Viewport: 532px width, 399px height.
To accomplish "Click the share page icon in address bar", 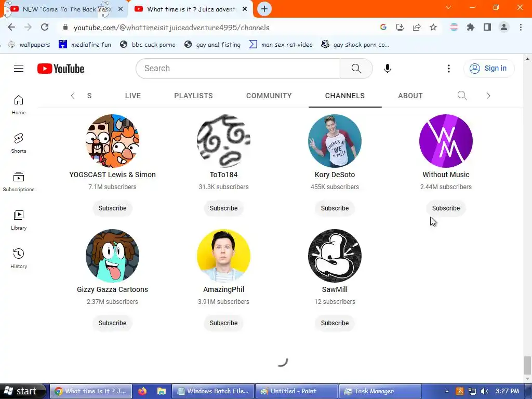I will click(417, 27).
